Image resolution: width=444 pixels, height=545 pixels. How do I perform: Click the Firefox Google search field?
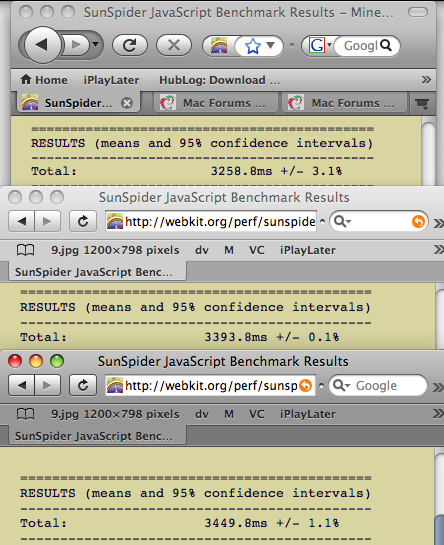pos(361,46)
